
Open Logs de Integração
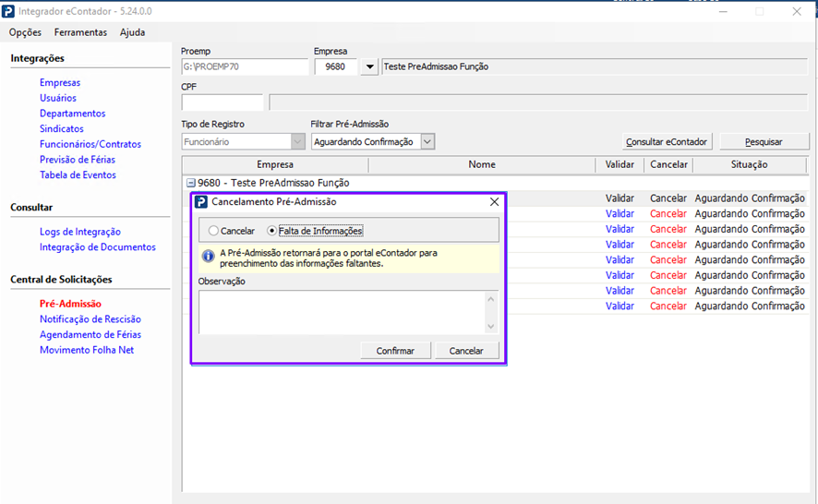(79, 232)
